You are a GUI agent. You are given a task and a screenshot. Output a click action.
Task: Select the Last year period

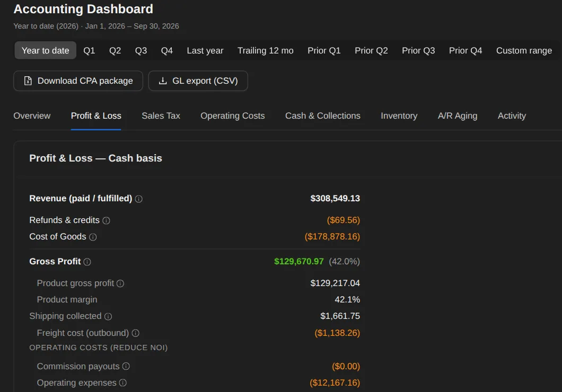[x=205, y=50]
